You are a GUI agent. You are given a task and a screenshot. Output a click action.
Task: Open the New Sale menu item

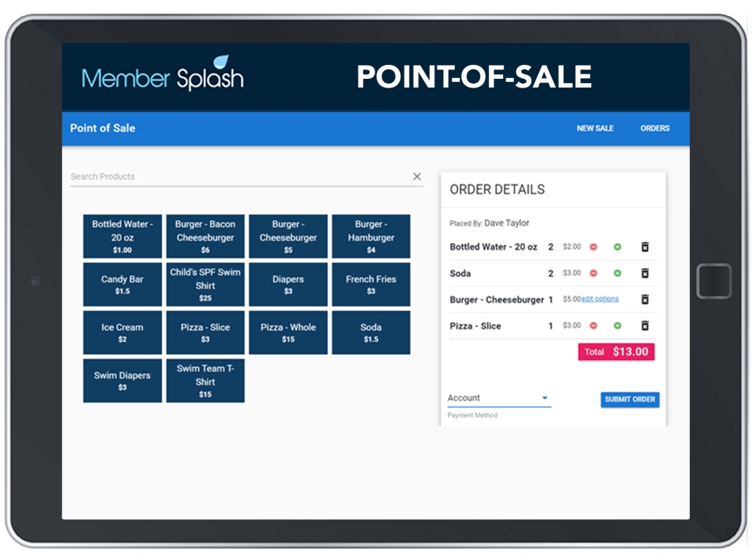coord(595,129)
